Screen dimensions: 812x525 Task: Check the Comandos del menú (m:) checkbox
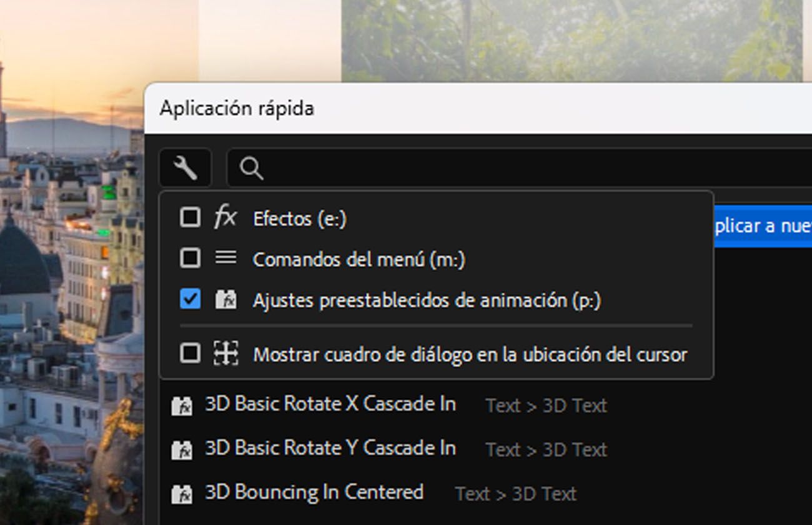tap(190, 257)
